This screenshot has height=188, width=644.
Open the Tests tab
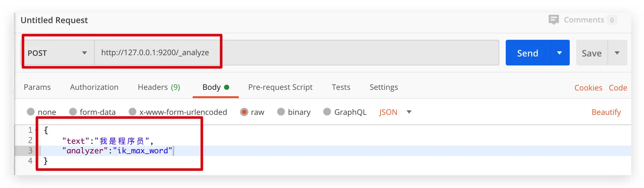pyautogui.click(x=341, y=87)
